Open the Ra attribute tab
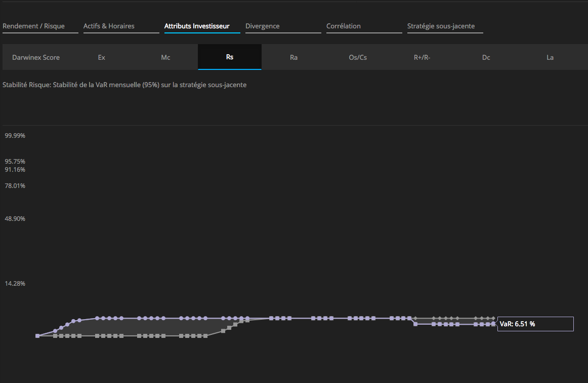Screen dimensions: 588x383 click(293, 57)
